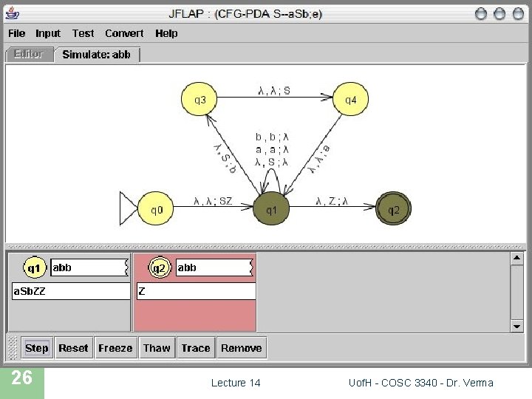Screen dimensions: 532x399
Task: Click the configurations scrollbar track
Action: coord(516,292)
